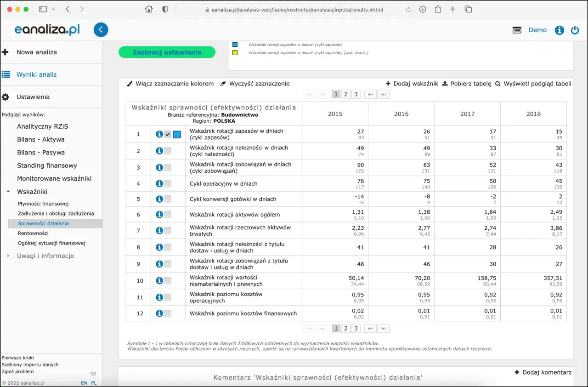Check the rotacji aktywów ogółem checkbox
This screenshot has width=588, height=387.
pyautogui.click(x=168, y=214)
